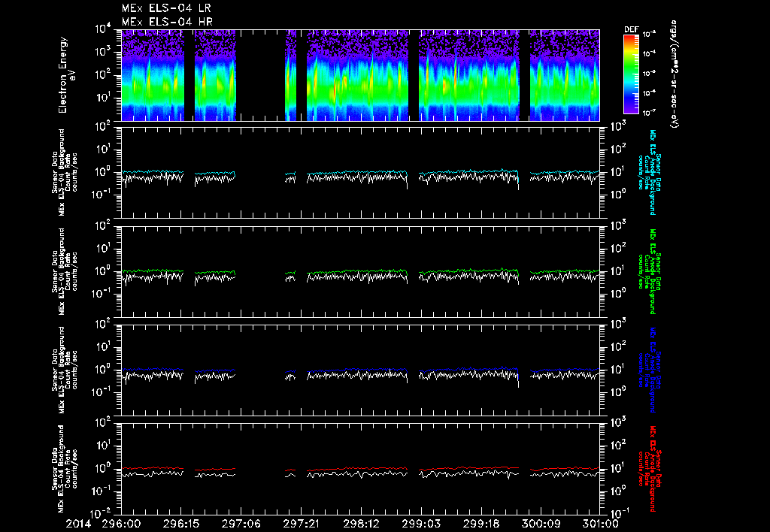770x532 pixels.
Task: Click the left axis label of green-trace panel
Action: [x=65, y=271]
